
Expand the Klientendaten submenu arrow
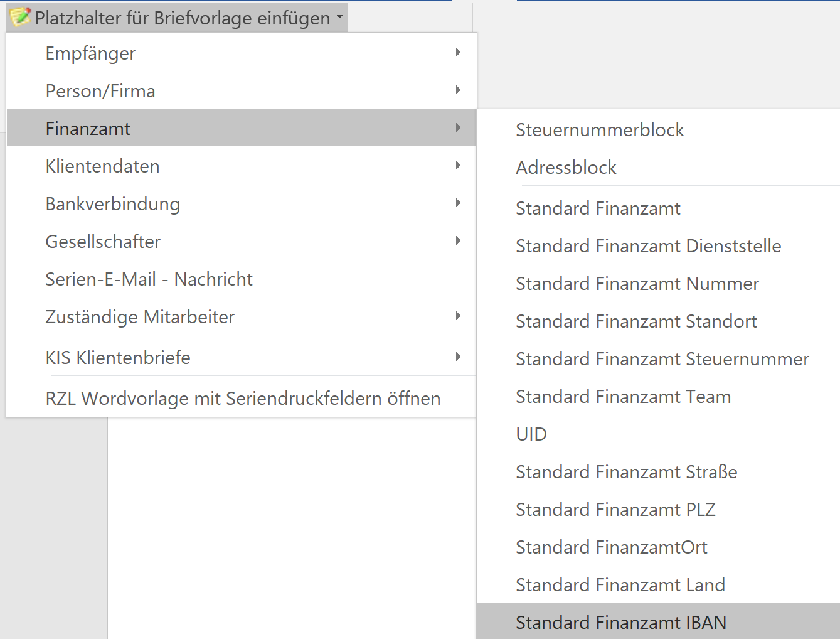(458, 165)
